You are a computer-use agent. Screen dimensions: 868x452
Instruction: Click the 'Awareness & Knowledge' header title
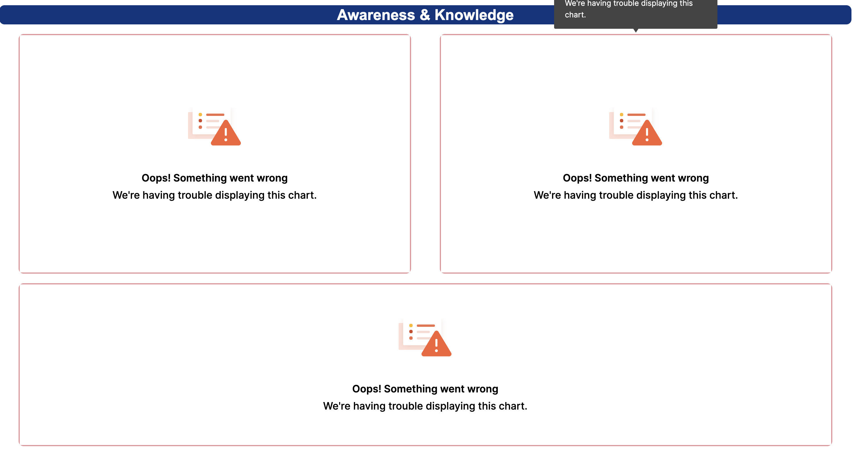425,15
